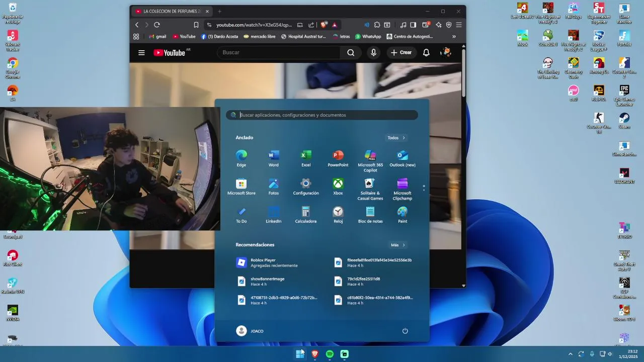This screenshot has height=362, width=644.
Task: Select Geometry Dash desktop icon
Action: (574, 68)
